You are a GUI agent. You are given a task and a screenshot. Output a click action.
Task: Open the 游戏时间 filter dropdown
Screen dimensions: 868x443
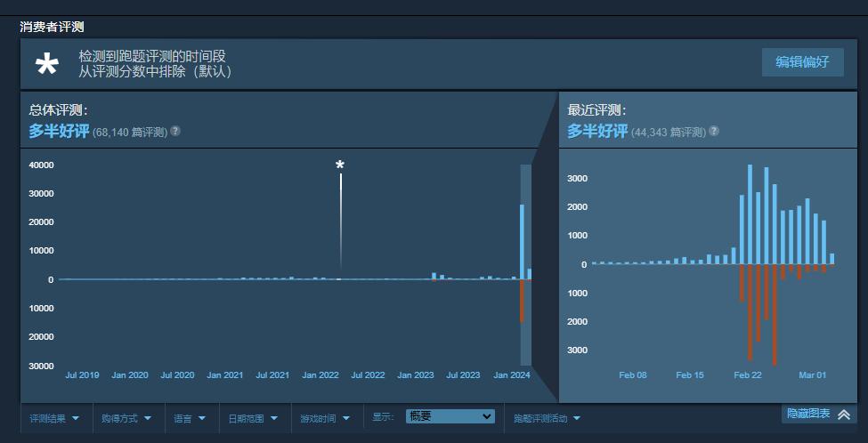(x=325, y=417)
